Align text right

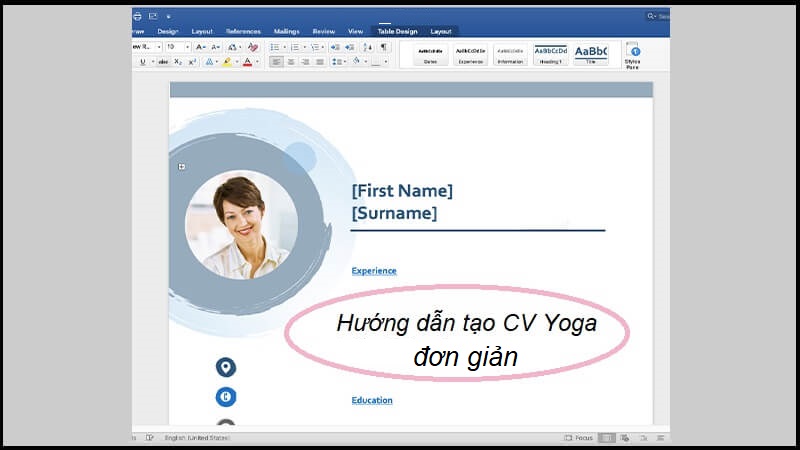pyautogui.click(x=305, y=62)
